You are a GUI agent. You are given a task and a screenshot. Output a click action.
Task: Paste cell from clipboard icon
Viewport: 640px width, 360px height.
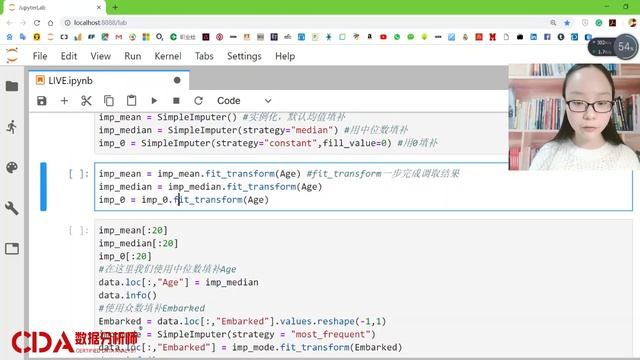(131, 101)
